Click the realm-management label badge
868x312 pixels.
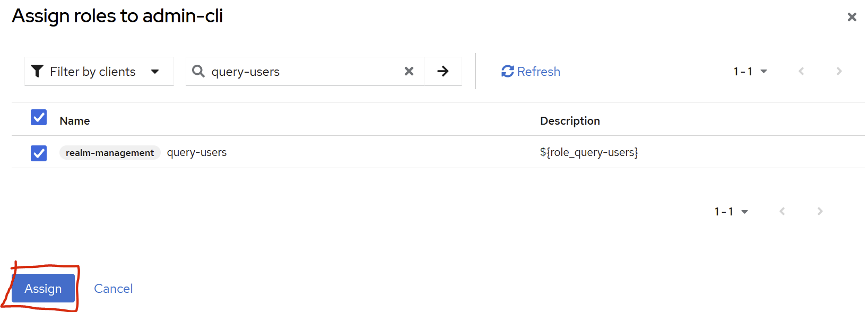(x=110, y=153)
